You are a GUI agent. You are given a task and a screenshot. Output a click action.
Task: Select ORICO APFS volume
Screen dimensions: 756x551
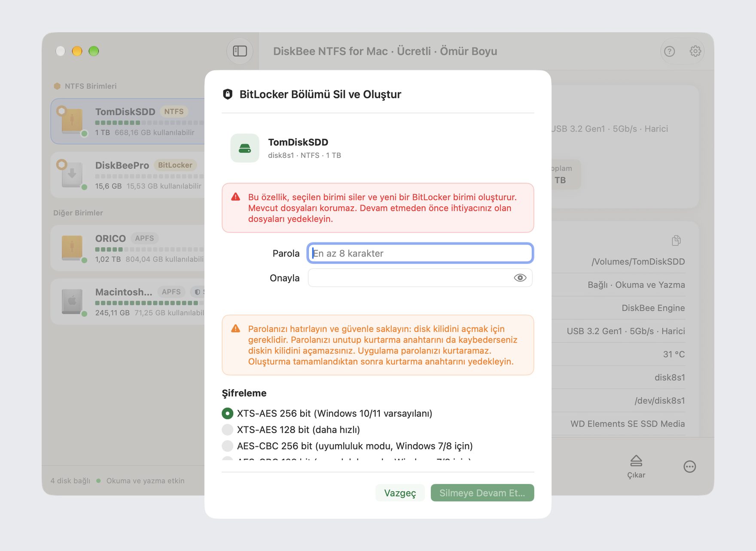[x=128, y=248]
